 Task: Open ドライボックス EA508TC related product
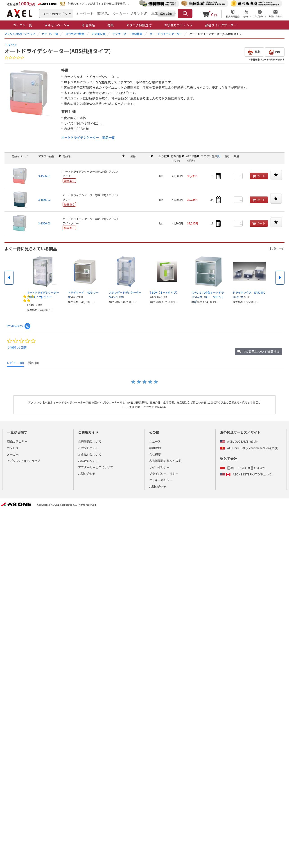pos(249,292)
